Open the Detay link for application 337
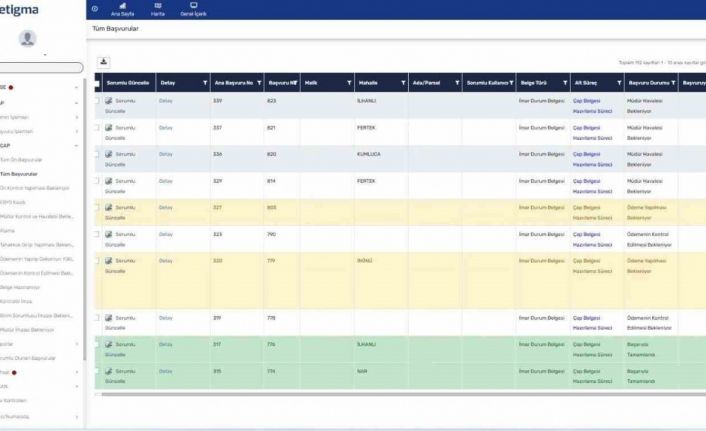The height and width of the screenshot is (431, 706). (166, 128)
